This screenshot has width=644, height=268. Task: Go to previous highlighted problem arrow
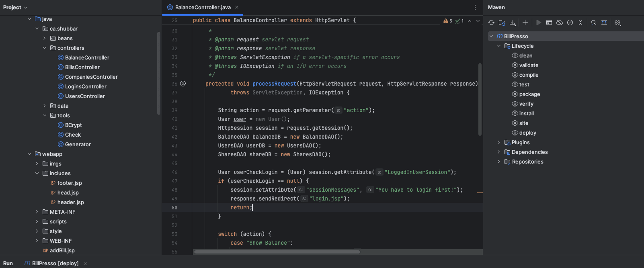pyautogui.click(x=470, y=21)
